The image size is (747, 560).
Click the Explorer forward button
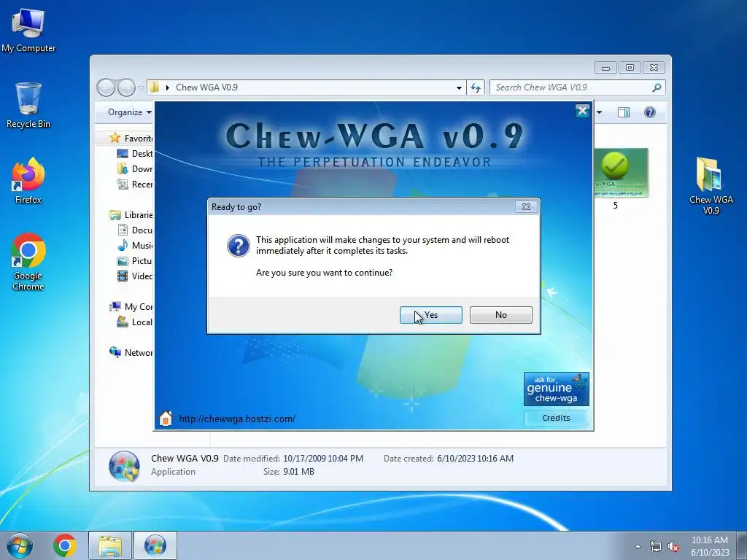126,87
